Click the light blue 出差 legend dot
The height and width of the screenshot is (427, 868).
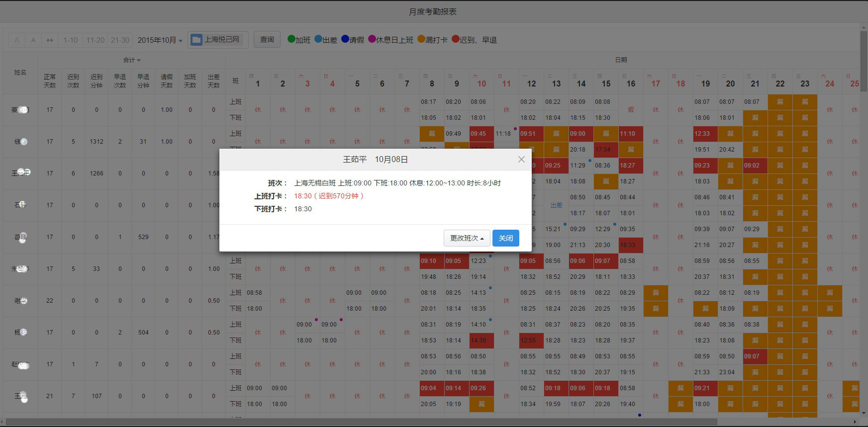pos(318,39)
